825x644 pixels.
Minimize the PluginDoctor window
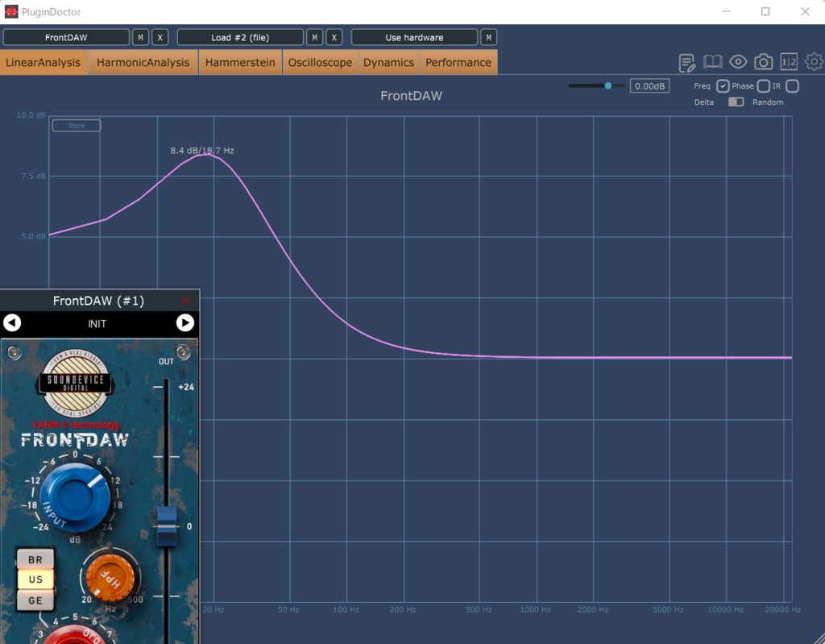726,11
